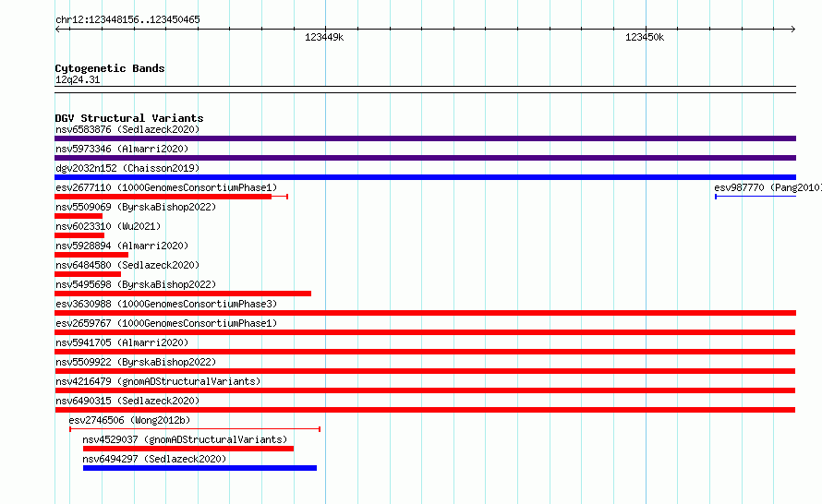Click nsv5509922 (ByrskaBishop2022) label
Screen dimensions: 822x504
coord(136,362)
